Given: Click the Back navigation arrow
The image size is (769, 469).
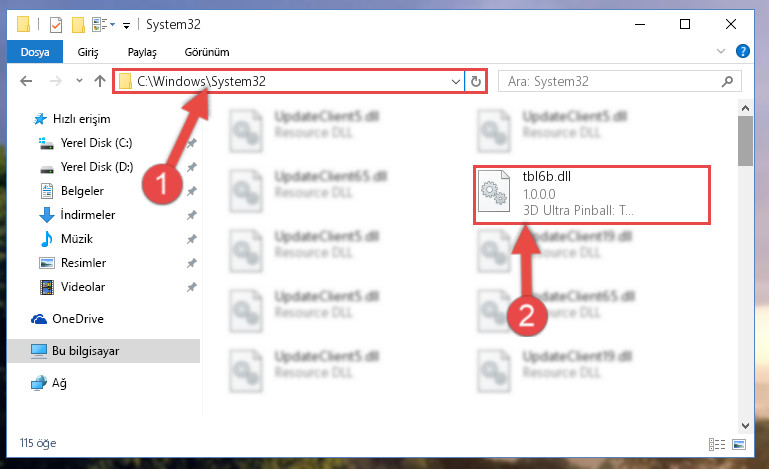Looking at the screenshot, I should 26,81.
